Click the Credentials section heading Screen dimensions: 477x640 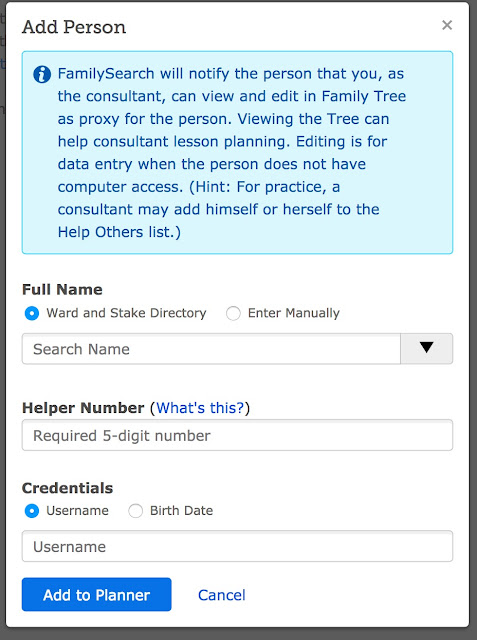pyautogui.click(x=67, y=488)
